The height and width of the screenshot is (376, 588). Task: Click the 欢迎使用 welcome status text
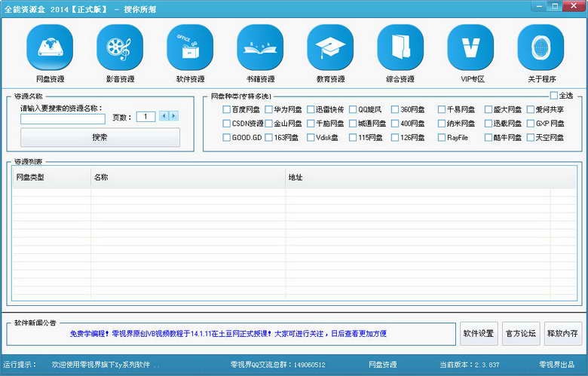[x=101, y=365]
